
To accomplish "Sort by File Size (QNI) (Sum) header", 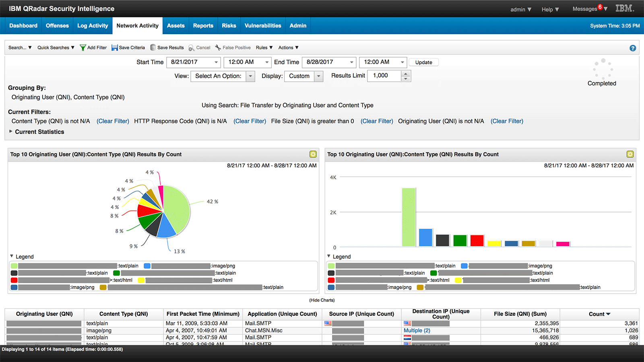I will pos(520,314).
